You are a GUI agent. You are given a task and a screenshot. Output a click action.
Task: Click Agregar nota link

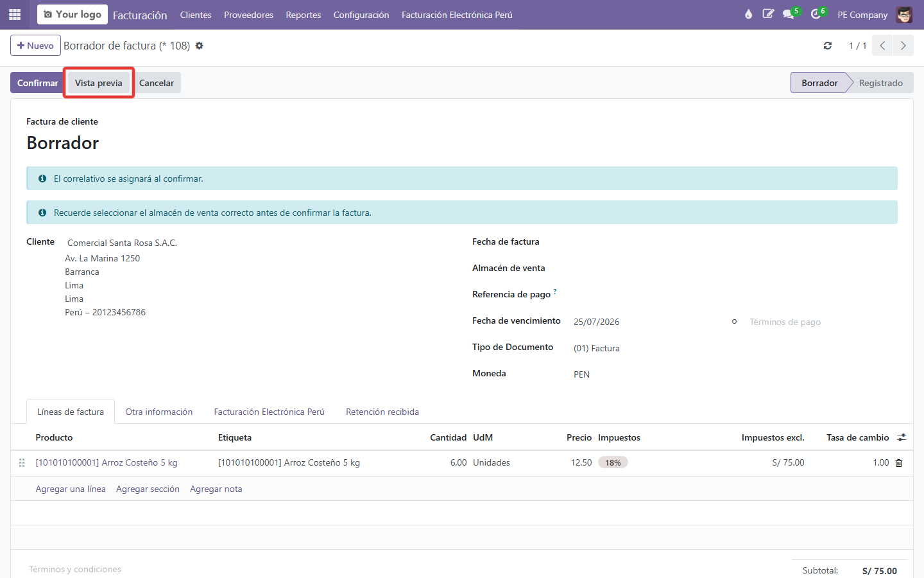click(216, 489)
